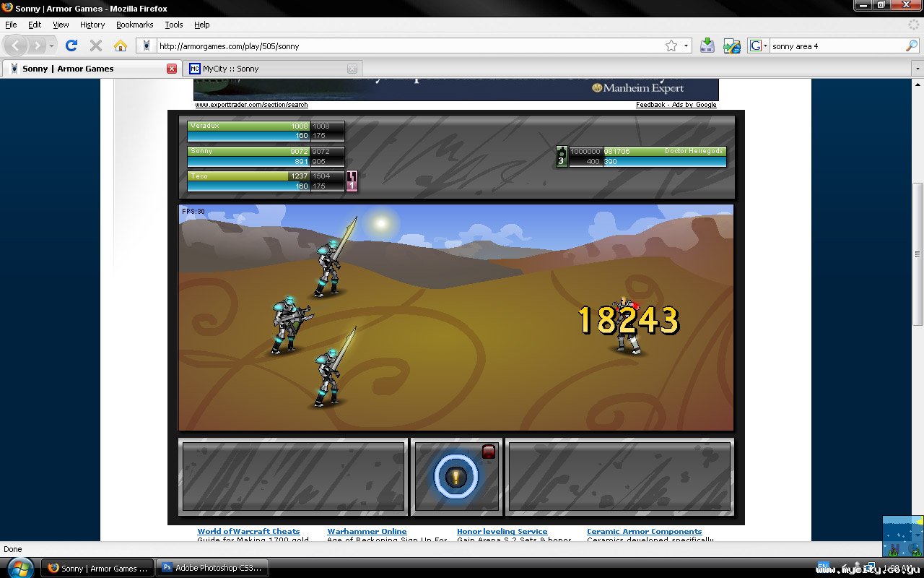Viewport: 924px width, 578px height.
Task: Click the pink status effect icon beside Teco
Action: coord(352,181)
